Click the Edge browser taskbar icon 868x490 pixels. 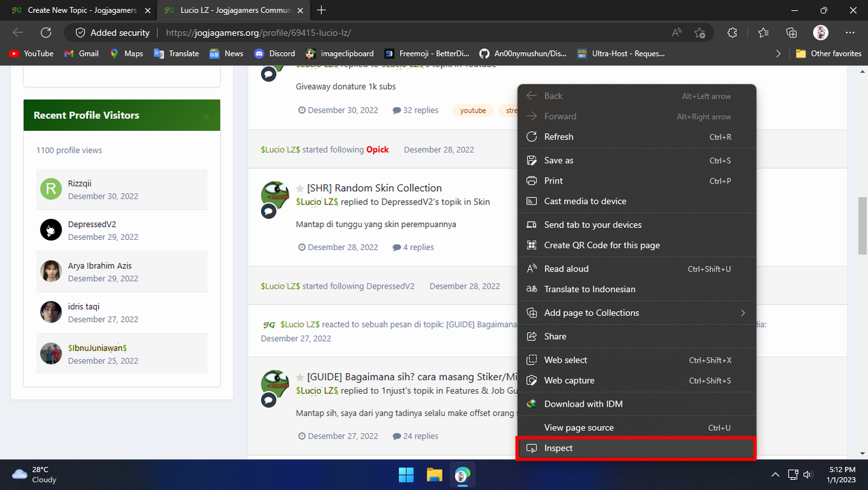(x=462, y=474)
